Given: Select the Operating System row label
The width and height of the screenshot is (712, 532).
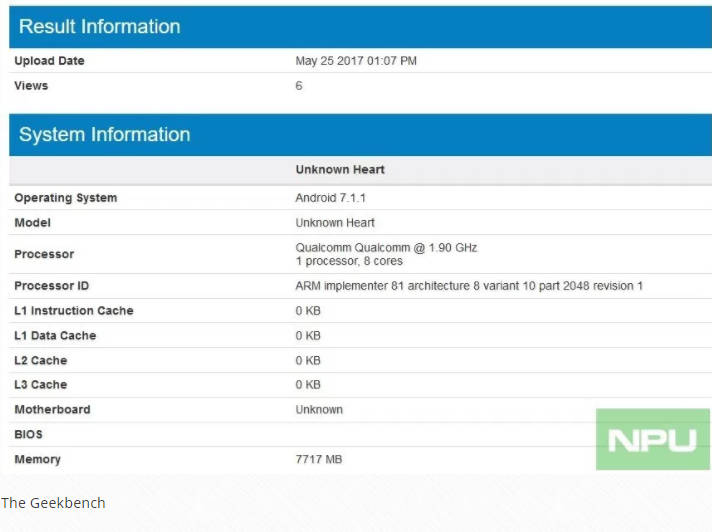Looking at the screenshot, I should (x=65, y=198).
